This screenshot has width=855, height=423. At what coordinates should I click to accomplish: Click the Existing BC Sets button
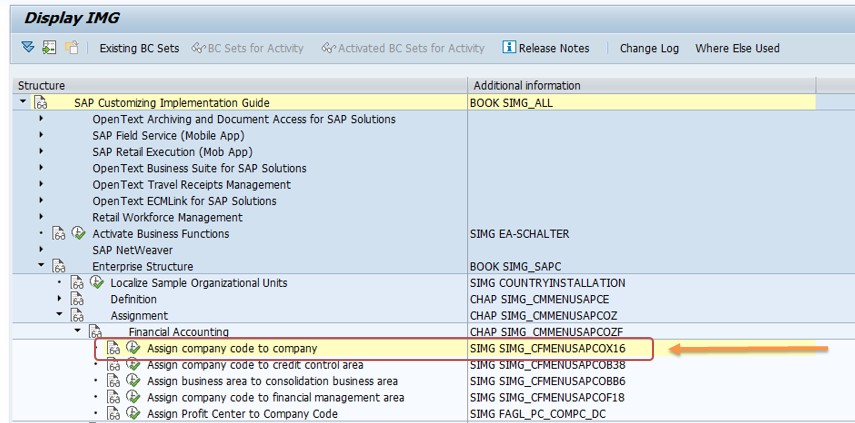pyautogui.click(x=139, y=48)
